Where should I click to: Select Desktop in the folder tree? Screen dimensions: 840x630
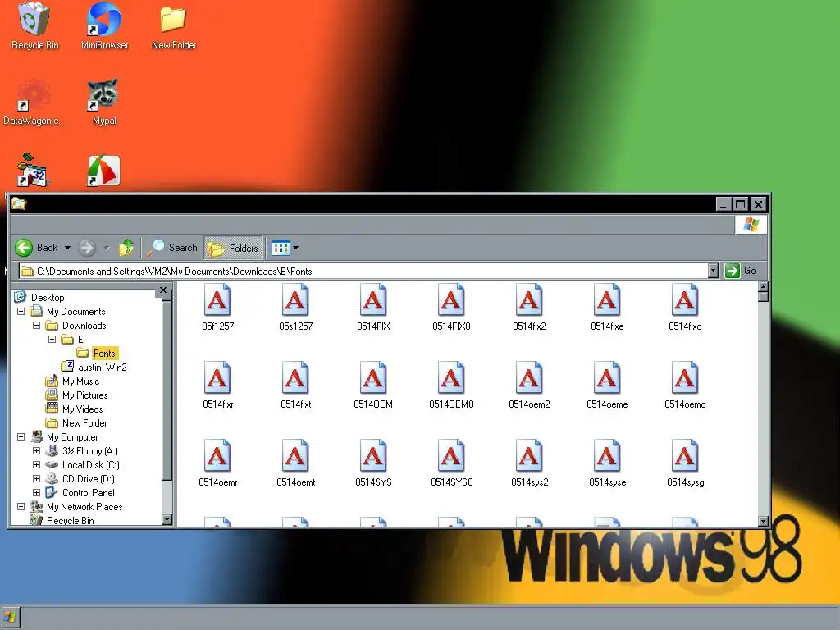39,297
